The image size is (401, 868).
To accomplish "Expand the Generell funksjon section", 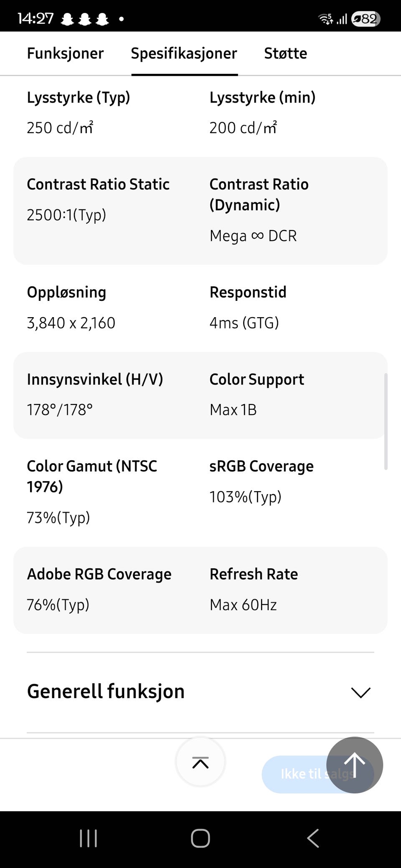I will click(106, 691).
